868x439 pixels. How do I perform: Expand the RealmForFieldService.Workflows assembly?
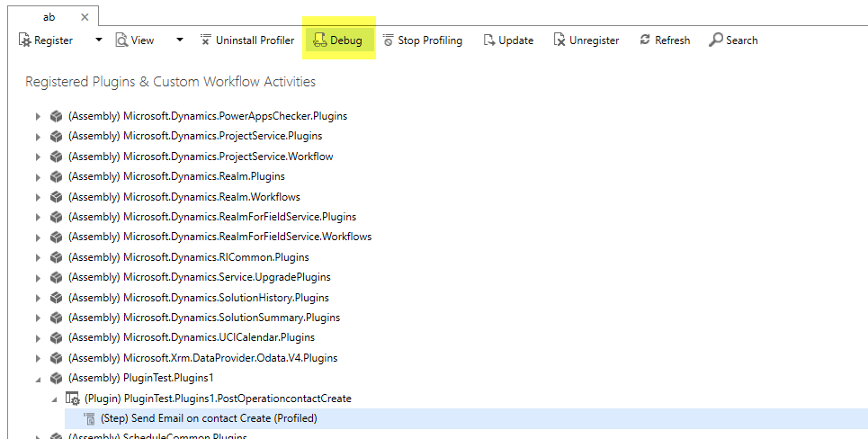pos(38,237)
